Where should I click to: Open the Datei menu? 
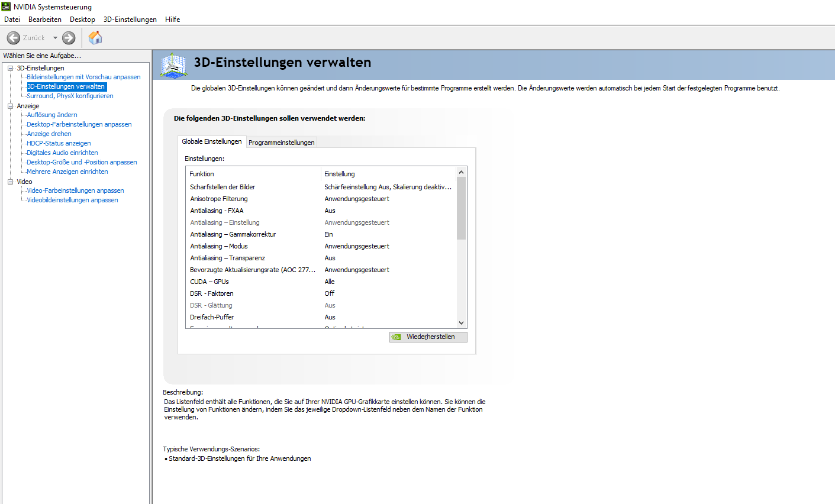pos(12,20)
